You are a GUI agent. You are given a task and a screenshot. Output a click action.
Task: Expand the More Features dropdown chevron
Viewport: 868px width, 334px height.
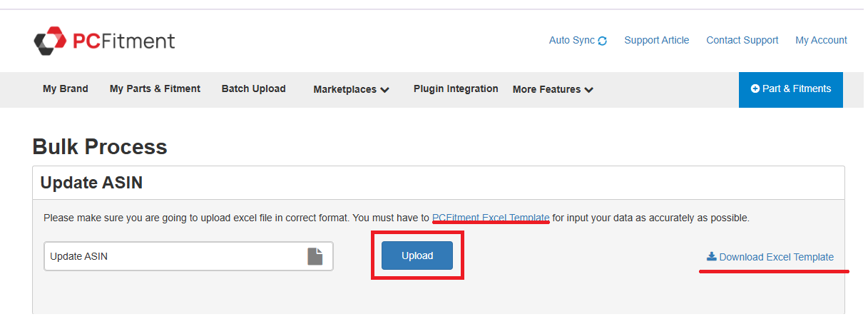point(589,90)
